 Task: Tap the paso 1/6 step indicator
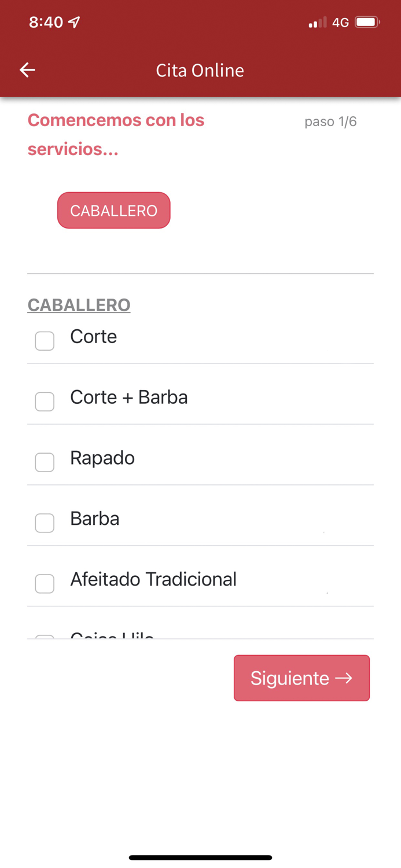click(x=330, y=122)
